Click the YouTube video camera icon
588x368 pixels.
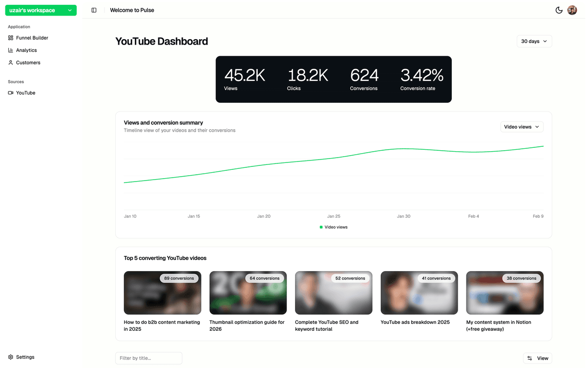[11, 93]
